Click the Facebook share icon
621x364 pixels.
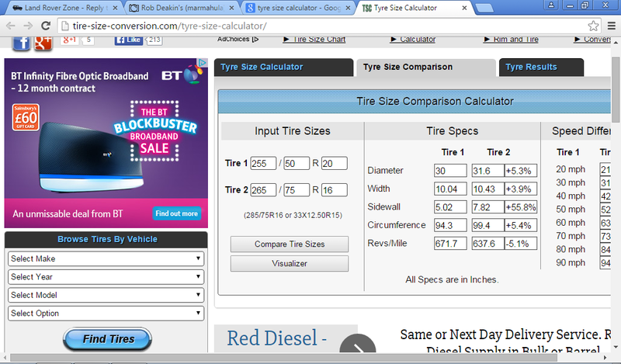coord(22,43)
